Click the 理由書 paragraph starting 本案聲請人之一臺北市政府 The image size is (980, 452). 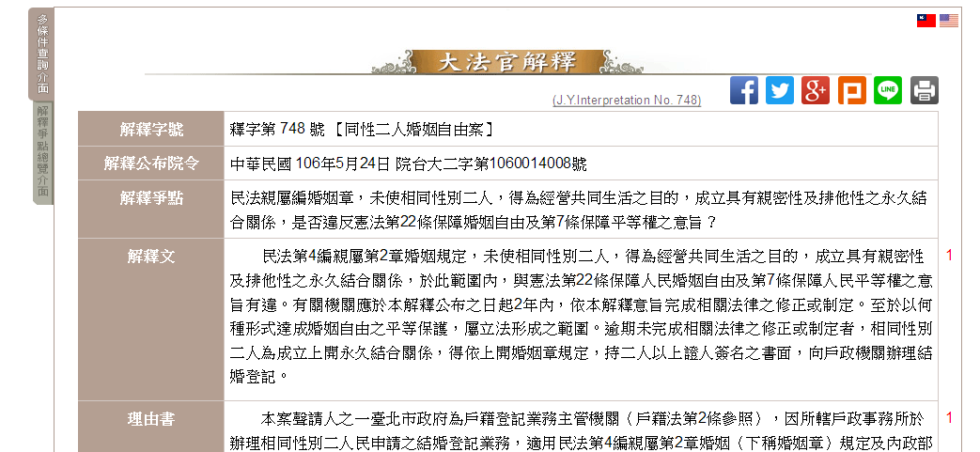pos(582,430)
